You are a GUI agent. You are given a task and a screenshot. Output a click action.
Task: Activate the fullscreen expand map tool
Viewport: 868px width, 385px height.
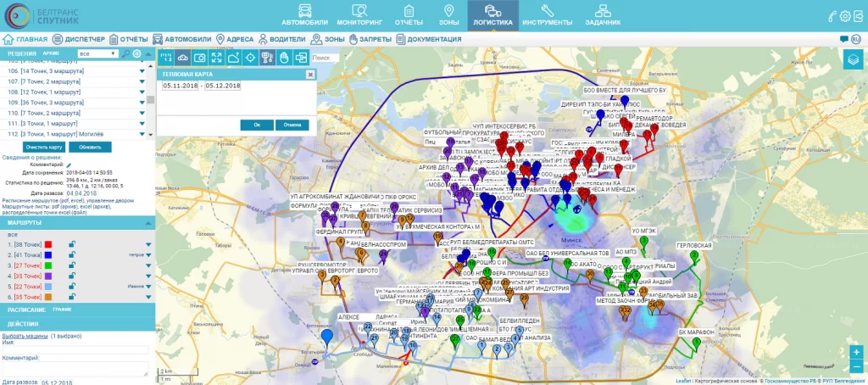tap(216, 58)
